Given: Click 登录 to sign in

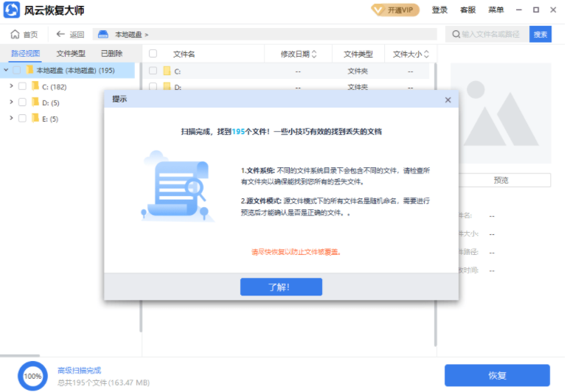Looking at the screenshot, I should 439,10.
